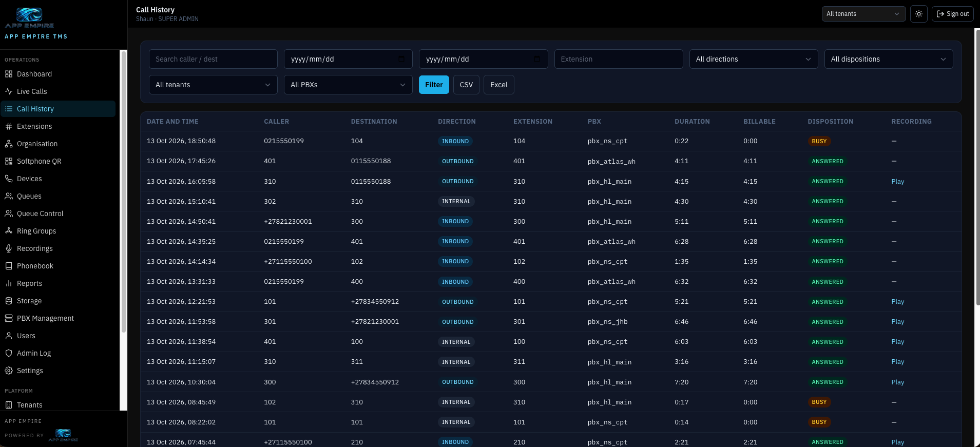Select Call History in the sidebar
The image size is (980, 447).
coord(58,109)
